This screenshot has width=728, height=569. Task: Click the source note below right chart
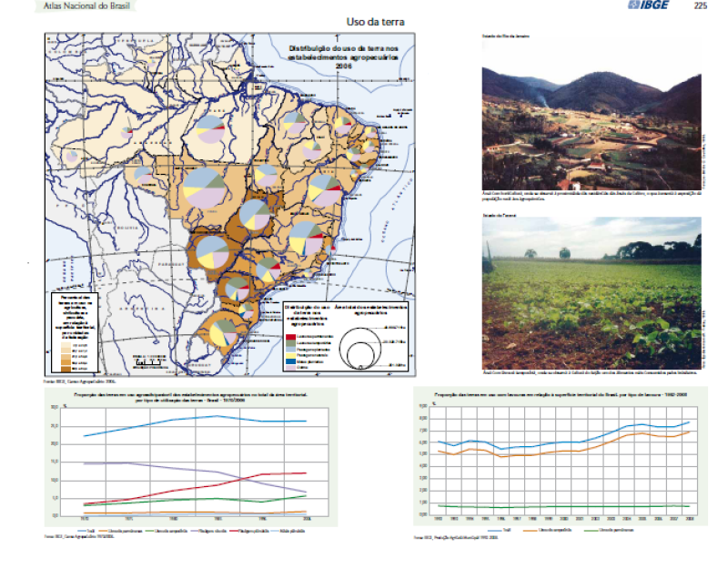[x=456, y=537]
